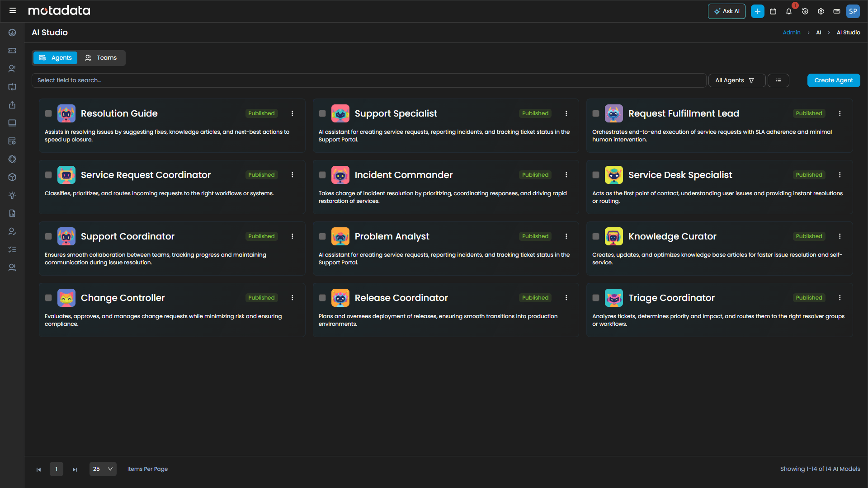Navigate to Admin via the breadcrumb link
Image resolution: width=868 pixels, height=488 pixels.
(792, 32)
